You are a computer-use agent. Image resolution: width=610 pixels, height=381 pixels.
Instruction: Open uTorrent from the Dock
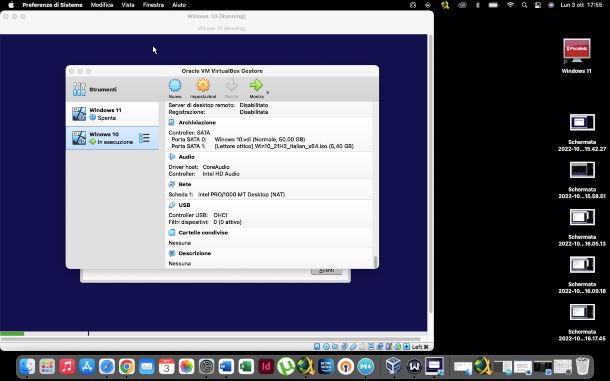coord(286,366)
